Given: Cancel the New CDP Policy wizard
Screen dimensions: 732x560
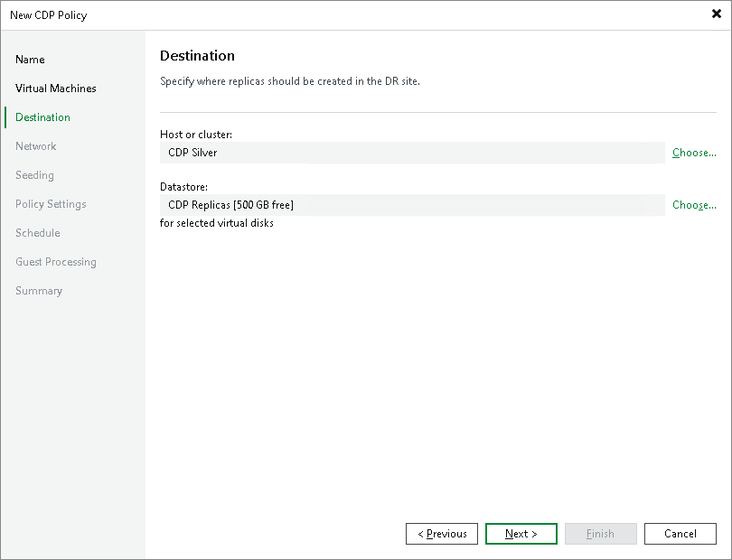Looking at the screenshot, I should (680, 533).
